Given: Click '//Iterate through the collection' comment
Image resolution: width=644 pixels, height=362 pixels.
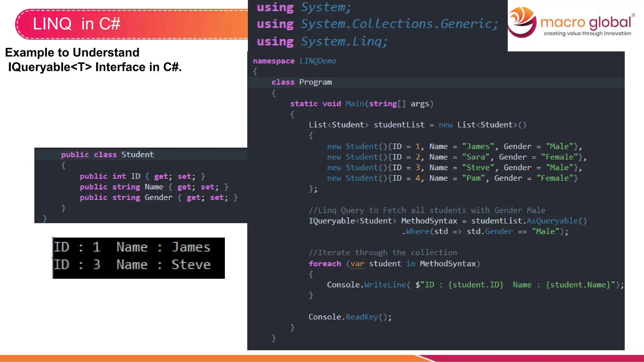Looking at the screenshot, I should pyautogui.click(x=383, y=253).
